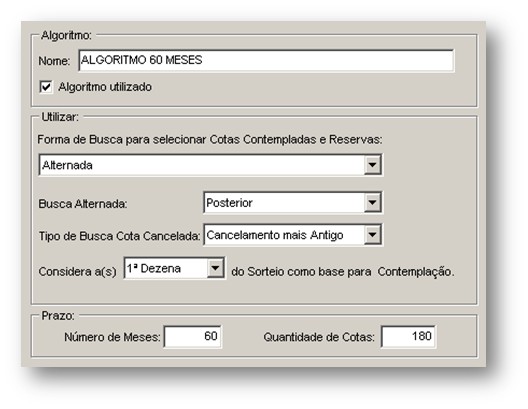Image resolution: width=528 pixels, height=409 pixels.
Task: Open the Tipo de Busca Cota Cancelada arrow
Action: click(372, 235)
